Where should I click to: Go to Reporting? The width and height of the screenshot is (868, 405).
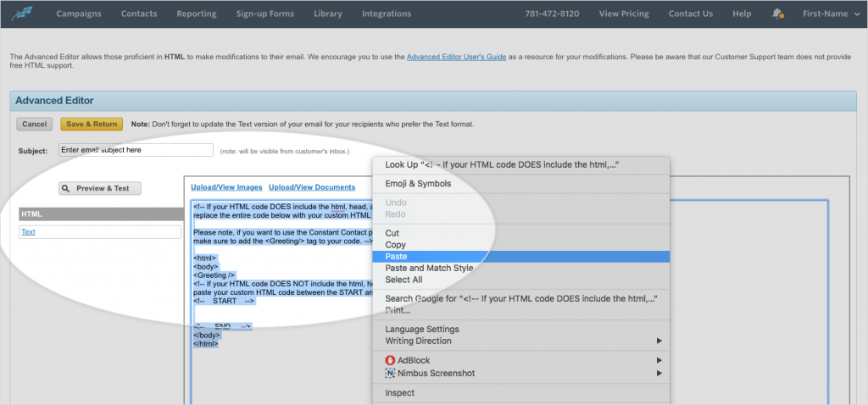click(197, 14)
